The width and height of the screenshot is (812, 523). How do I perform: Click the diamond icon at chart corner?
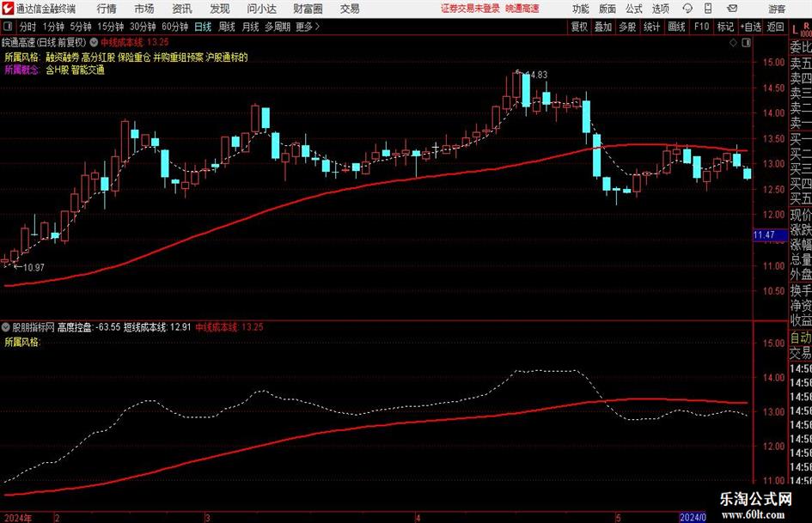pyautogui.click(x=733, y=43)
